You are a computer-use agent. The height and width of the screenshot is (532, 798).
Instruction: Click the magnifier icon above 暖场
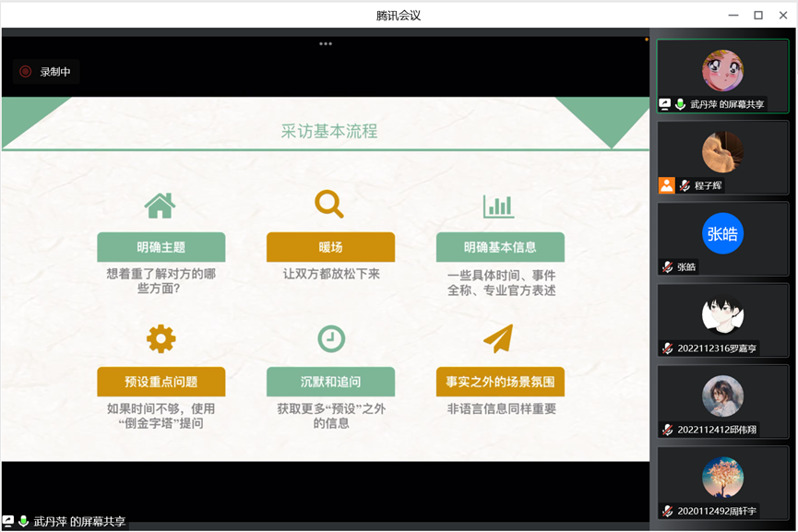point(329,204)
